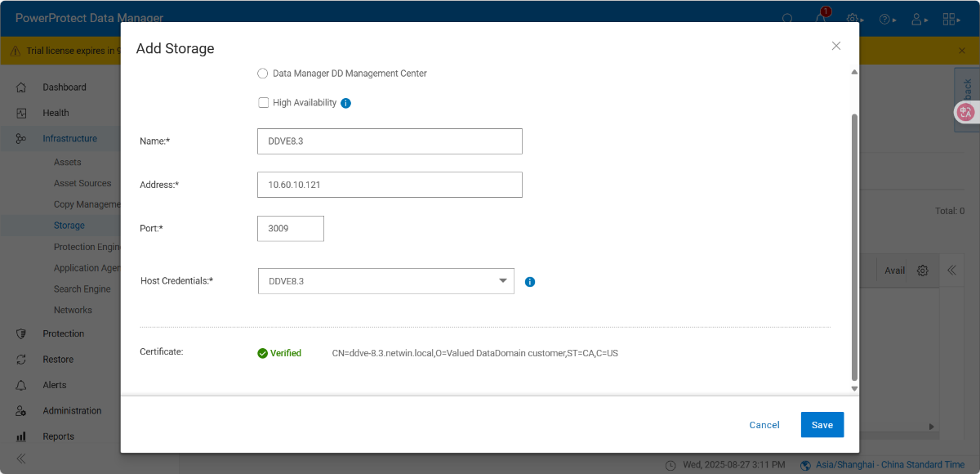Open Health in sidebar
Viewport: 980px width, 474px height.
tap(56, 113)
